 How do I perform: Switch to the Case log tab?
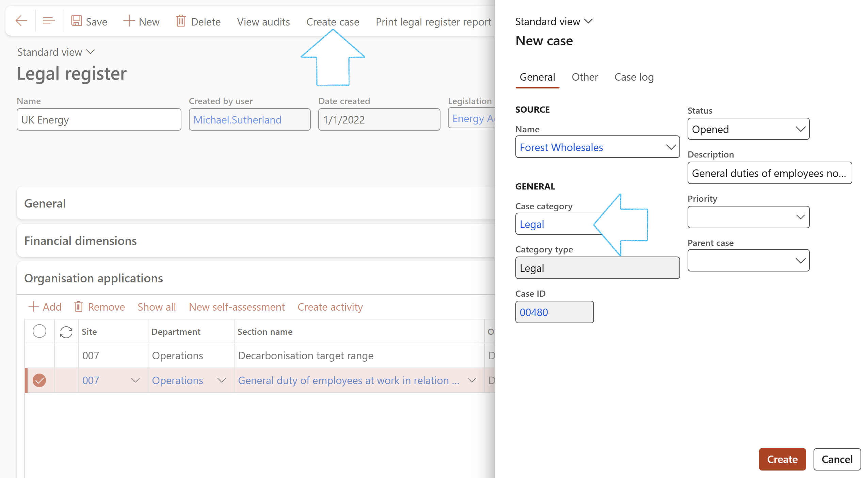point(634,77)
